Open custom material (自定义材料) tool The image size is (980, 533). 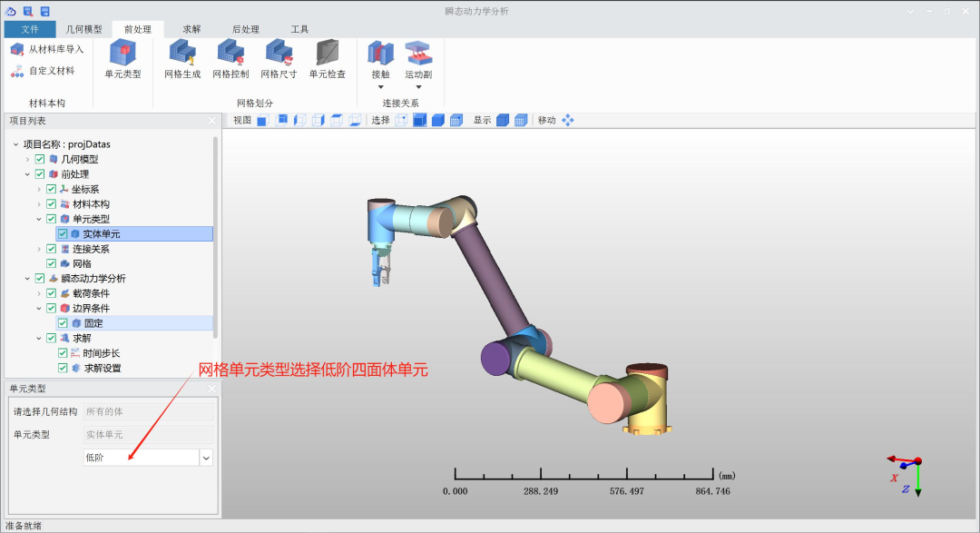[44, 71]
